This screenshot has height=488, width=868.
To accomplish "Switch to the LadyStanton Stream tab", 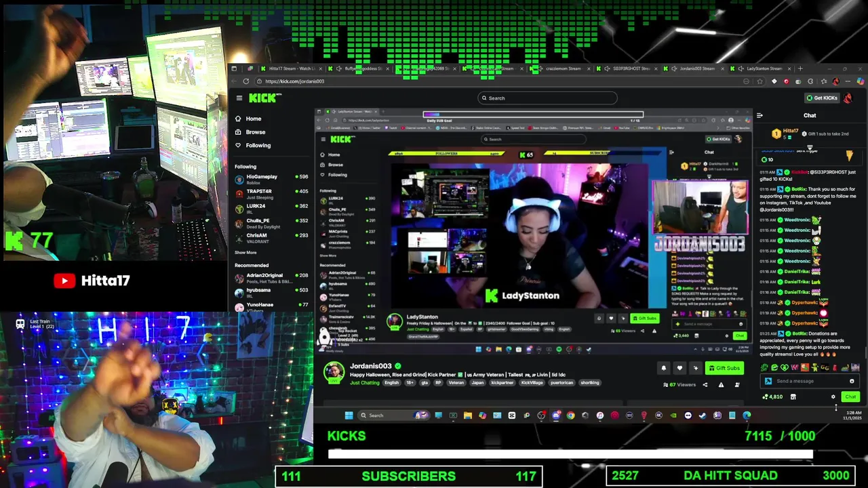I will [761, 68].
